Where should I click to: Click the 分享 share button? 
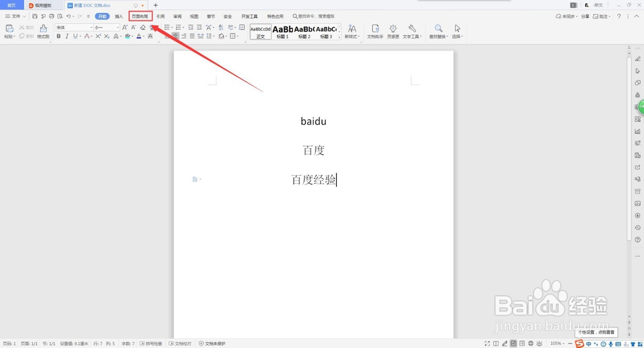coord(585,17)
